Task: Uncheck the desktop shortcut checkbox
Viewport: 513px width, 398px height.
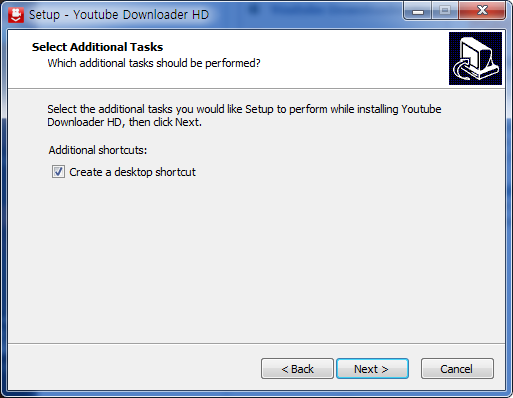Action: click(58, 172)
